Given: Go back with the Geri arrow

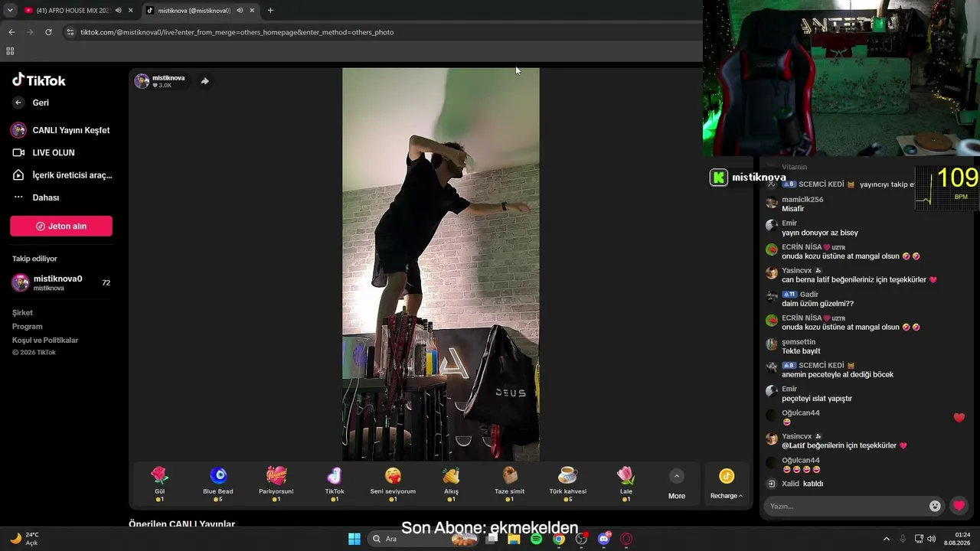Looking at the screenshot, I should (18, 103).
